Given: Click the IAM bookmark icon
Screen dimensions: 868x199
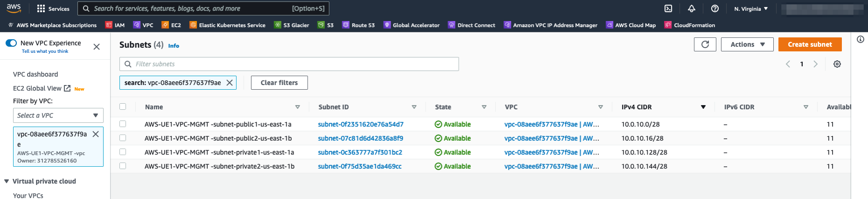Looking at the screenshot, I should pos(109,25).
